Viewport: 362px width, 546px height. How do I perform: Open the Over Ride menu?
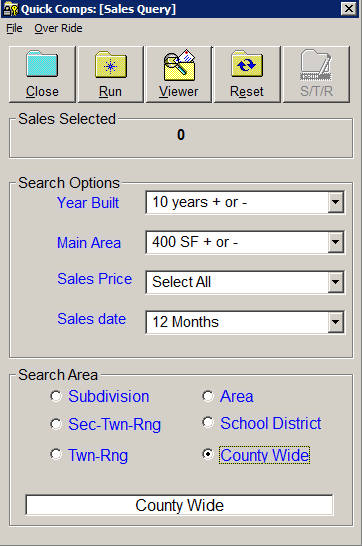[58, 28]
